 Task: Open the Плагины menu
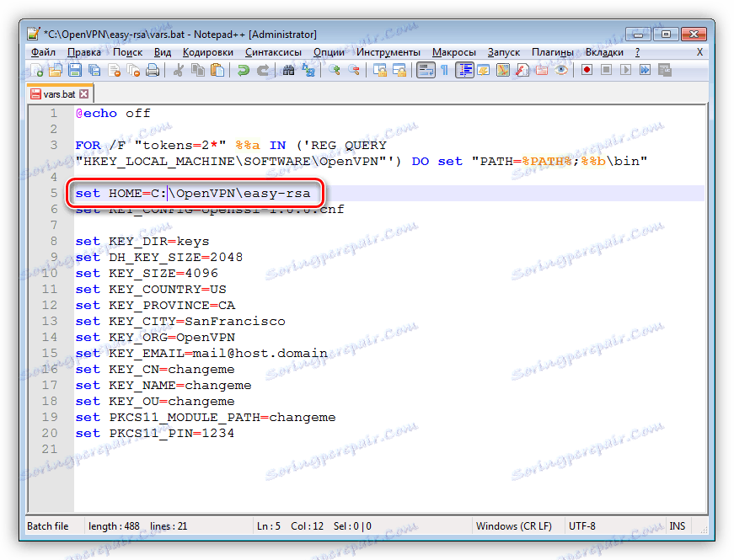point(552,52)
